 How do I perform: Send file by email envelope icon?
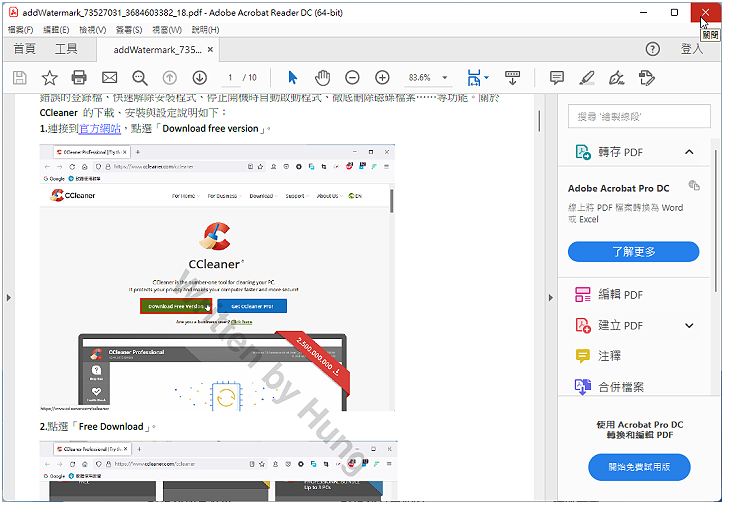[x=110, y=77]
